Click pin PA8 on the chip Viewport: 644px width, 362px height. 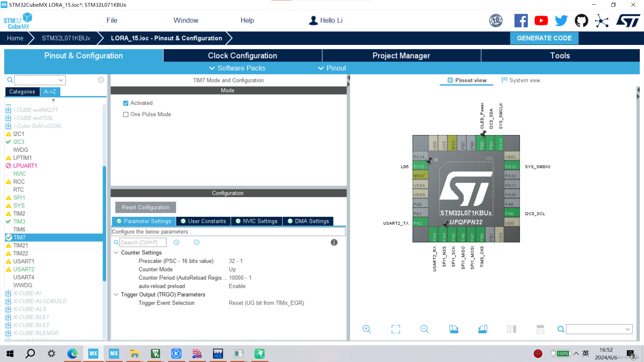pyautogui.click(x=512, y=214)
